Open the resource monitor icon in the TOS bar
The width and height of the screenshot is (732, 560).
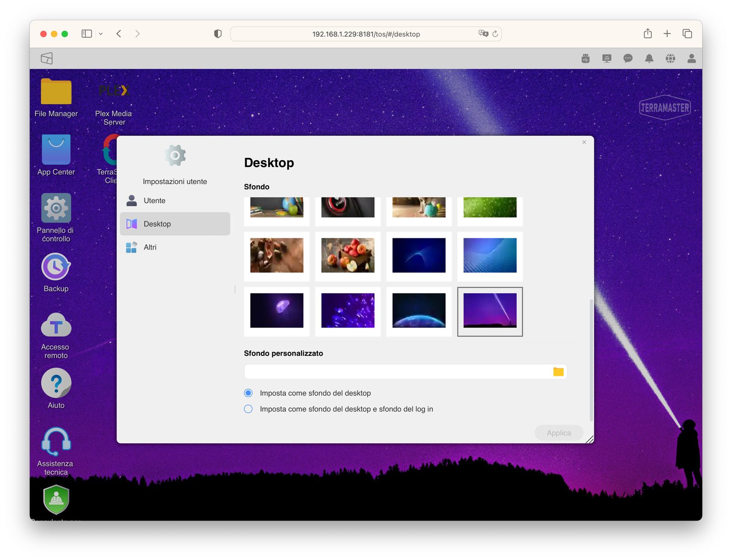[x=607, y=59]
